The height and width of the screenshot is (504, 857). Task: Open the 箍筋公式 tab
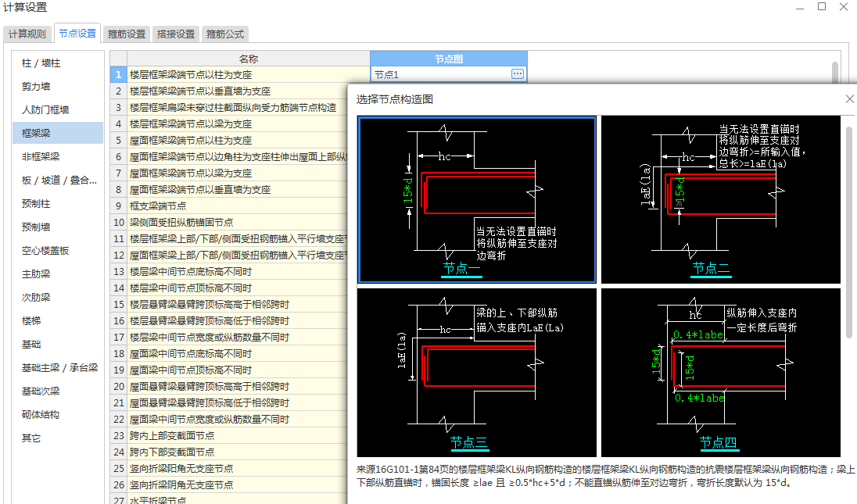[225, 34]
